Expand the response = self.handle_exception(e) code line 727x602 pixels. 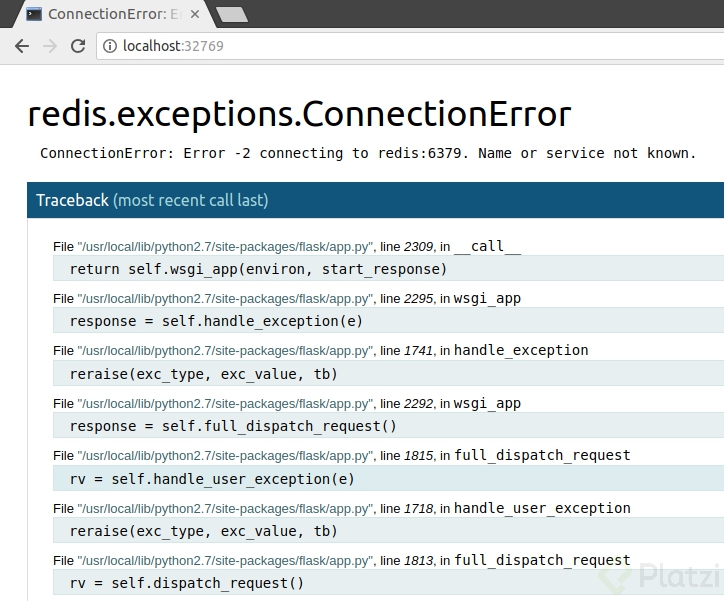216,321
